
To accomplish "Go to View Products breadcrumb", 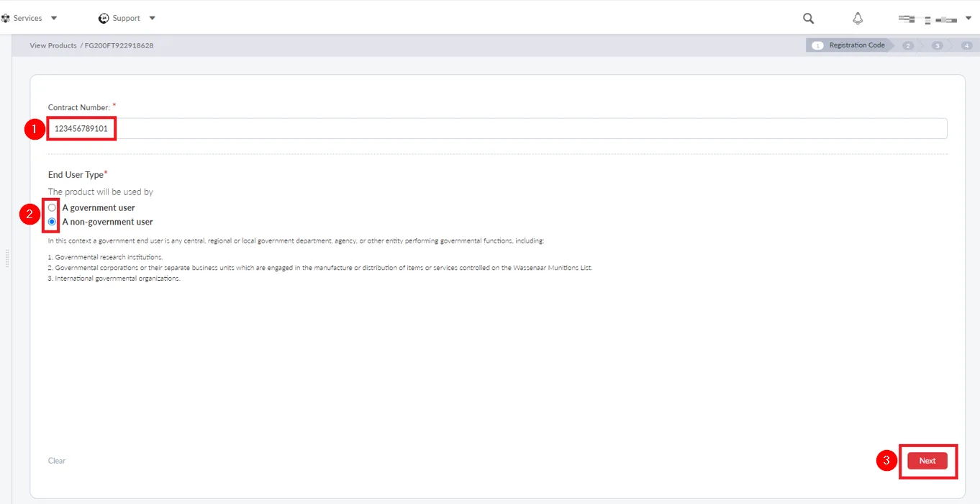I will coord(53,45).
